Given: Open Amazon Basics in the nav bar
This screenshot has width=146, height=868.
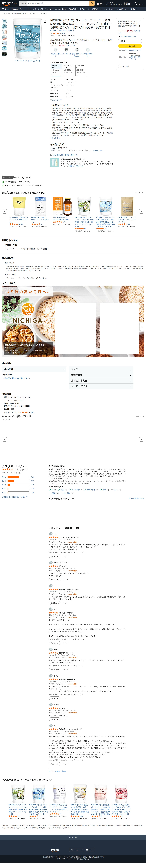Looking at the screenshot, I should click(61, 9).
